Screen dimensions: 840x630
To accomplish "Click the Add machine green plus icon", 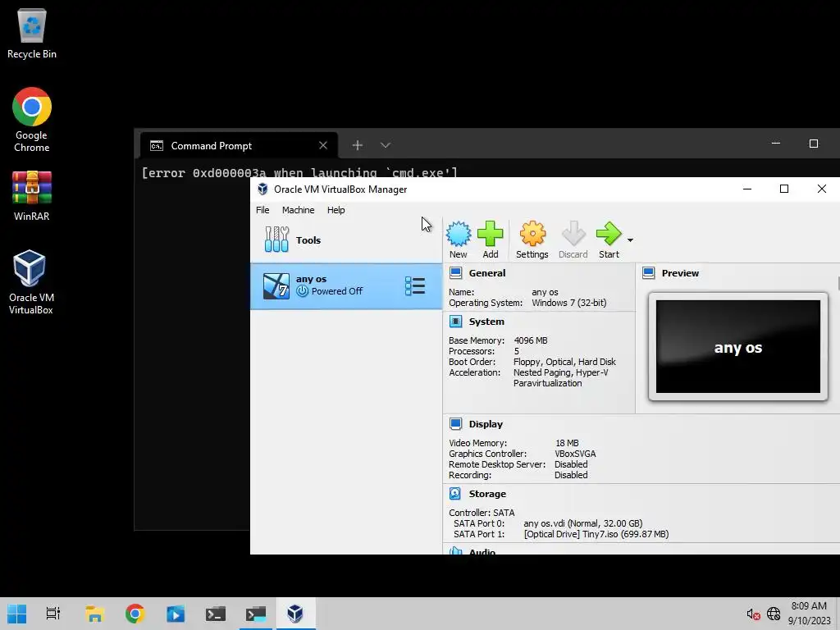I will click(491, 234).
